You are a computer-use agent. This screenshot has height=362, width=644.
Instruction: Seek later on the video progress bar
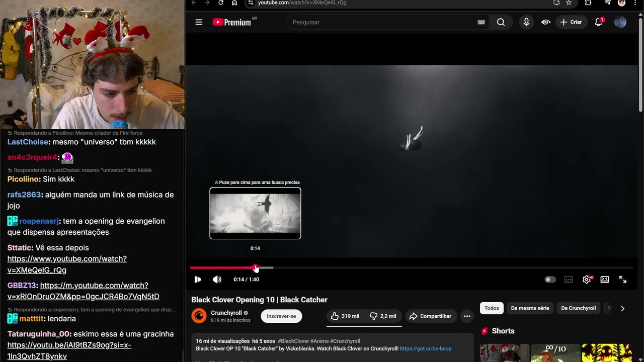click(453, 268)
